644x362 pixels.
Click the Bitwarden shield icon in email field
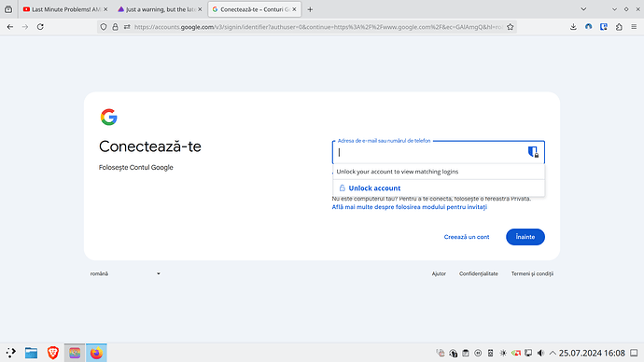(x=533, y=152)
